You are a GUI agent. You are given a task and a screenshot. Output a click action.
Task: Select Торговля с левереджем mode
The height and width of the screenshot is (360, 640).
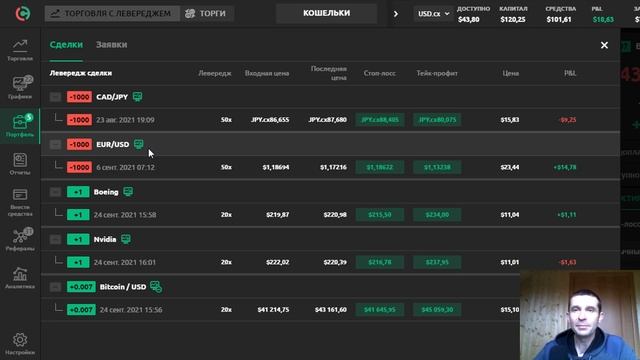pyautogui.click(x=112, y=13)
